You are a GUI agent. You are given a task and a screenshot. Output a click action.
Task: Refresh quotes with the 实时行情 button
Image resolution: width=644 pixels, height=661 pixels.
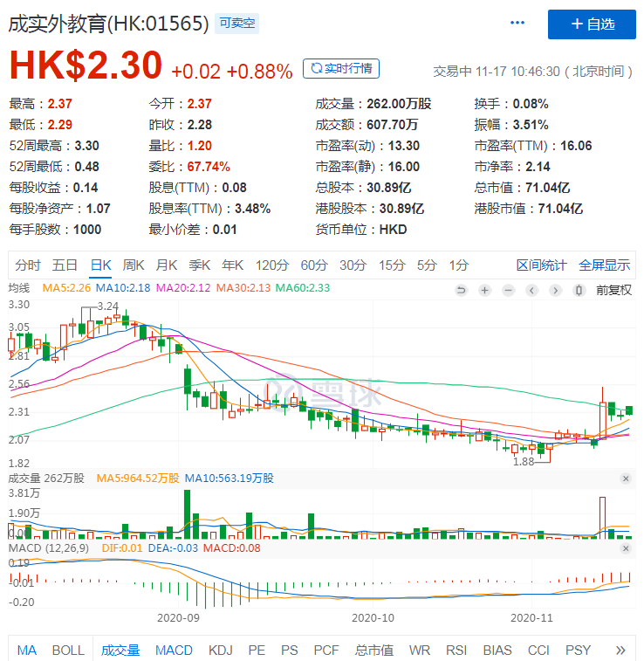[x=341, y=68]
